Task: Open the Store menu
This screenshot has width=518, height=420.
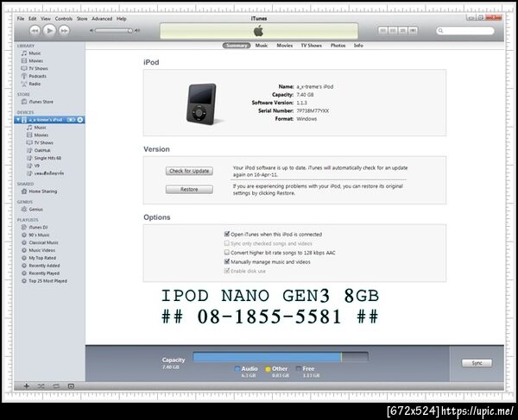Action: coord(82,18)
